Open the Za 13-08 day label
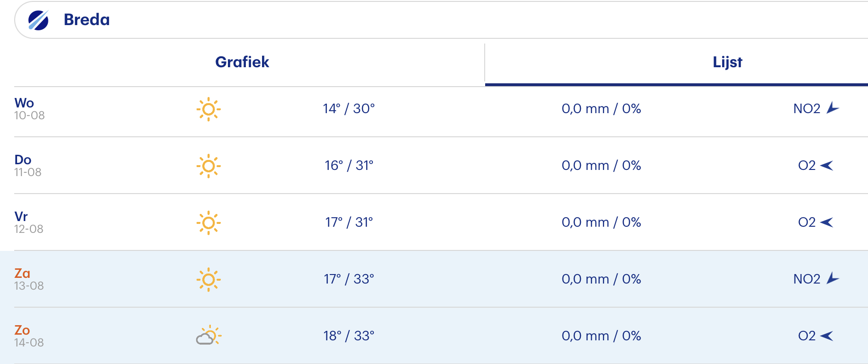The width and height of the screenshot is (868, 364). 29,279
